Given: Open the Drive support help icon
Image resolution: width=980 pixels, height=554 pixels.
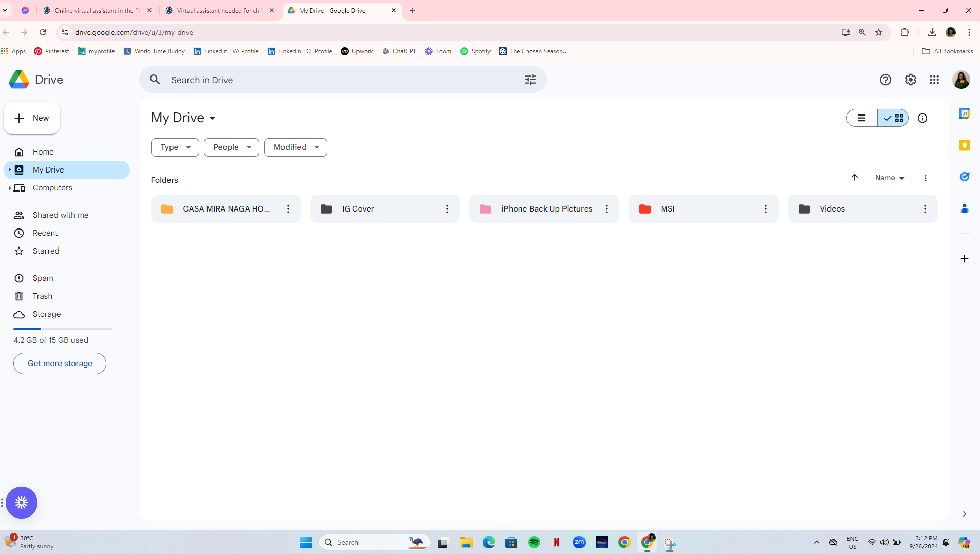Looking at the screenshot, I should point(885,80).
